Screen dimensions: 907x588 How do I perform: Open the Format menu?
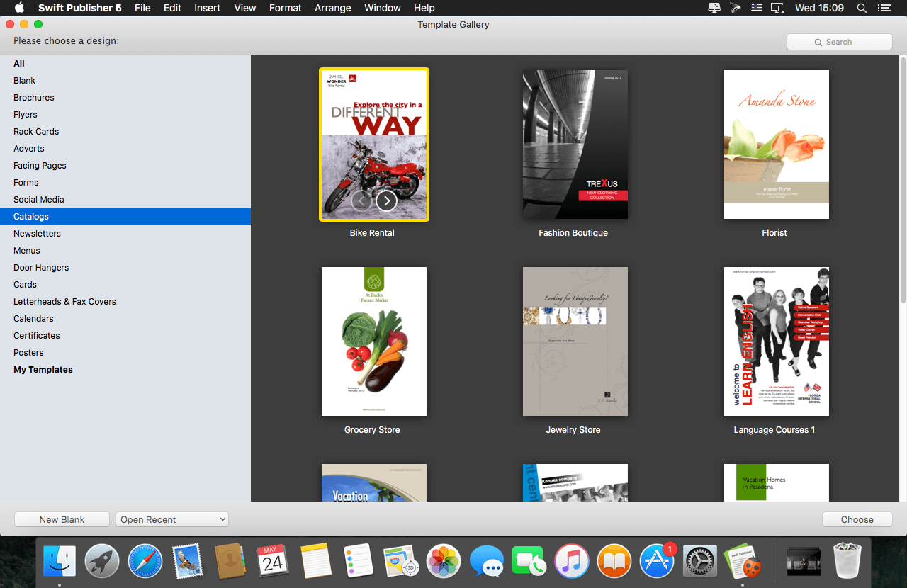click(x=285, y=8)
